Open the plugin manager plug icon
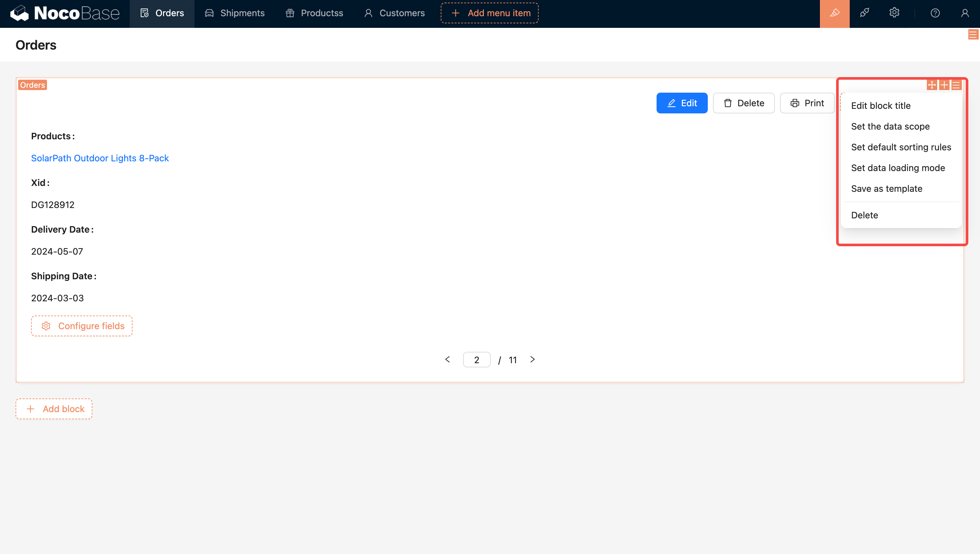980x554 pixels. point(864,13)
